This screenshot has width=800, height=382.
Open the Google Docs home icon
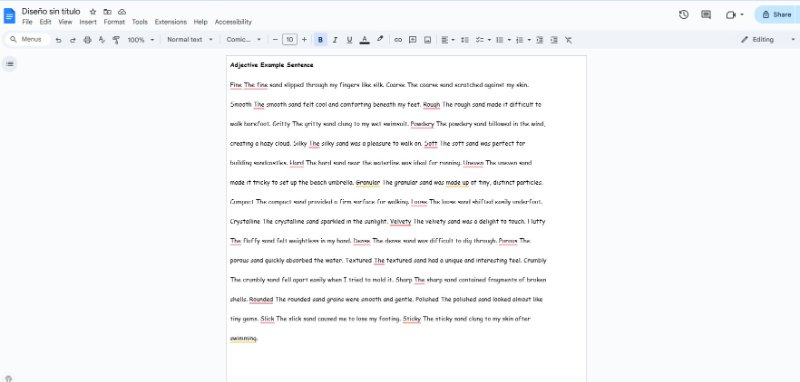(x=9, y=16)
